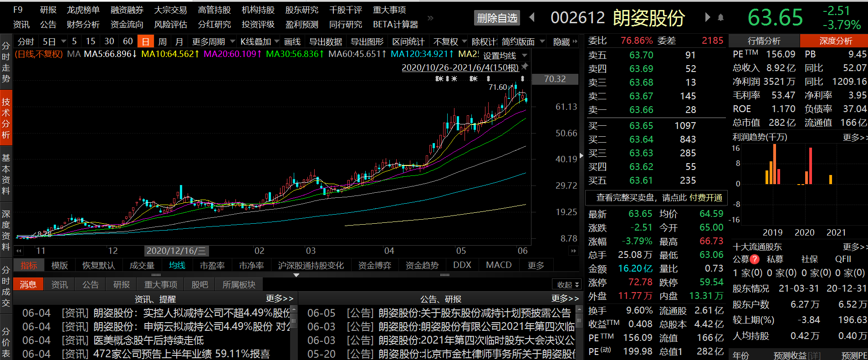
Task: Click 导出数据 export data
Action: (x=326, y=42)
